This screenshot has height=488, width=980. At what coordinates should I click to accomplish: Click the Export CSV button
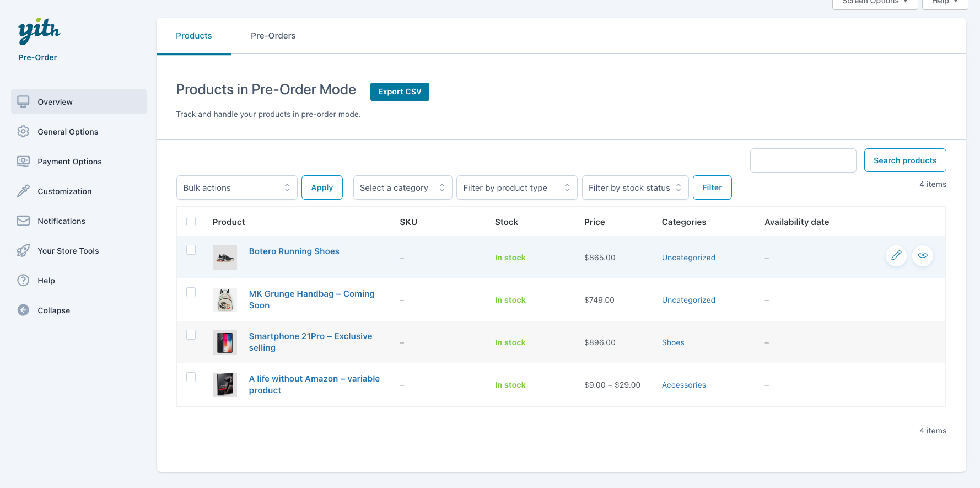click(400, 92)
